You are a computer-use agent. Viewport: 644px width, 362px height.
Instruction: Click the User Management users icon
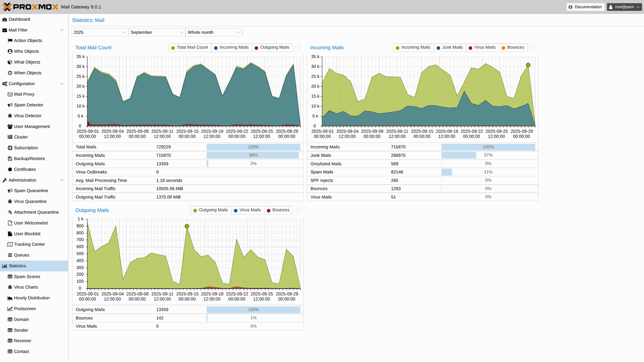(x=10, y=127)
